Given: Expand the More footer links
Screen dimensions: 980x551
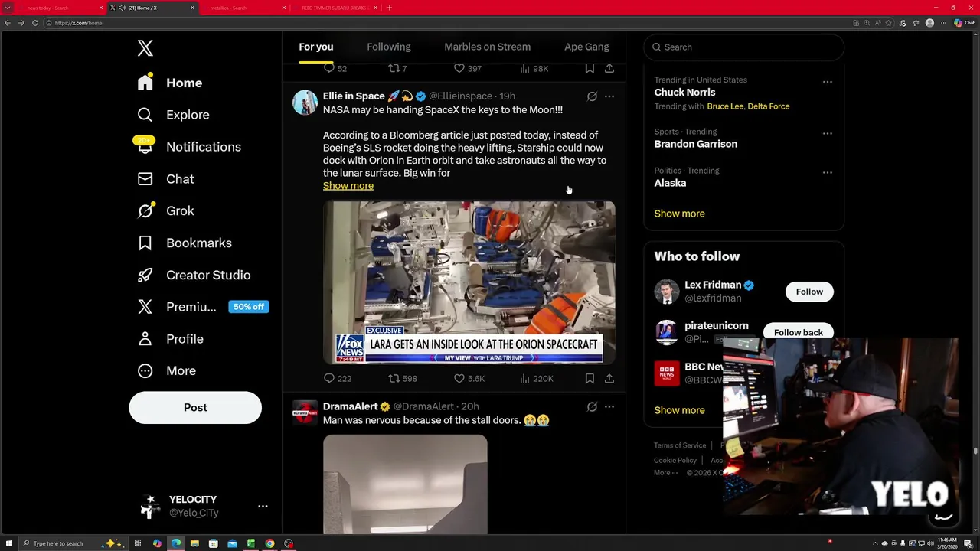Looking at the screenshot, I should tap(665, 473).
